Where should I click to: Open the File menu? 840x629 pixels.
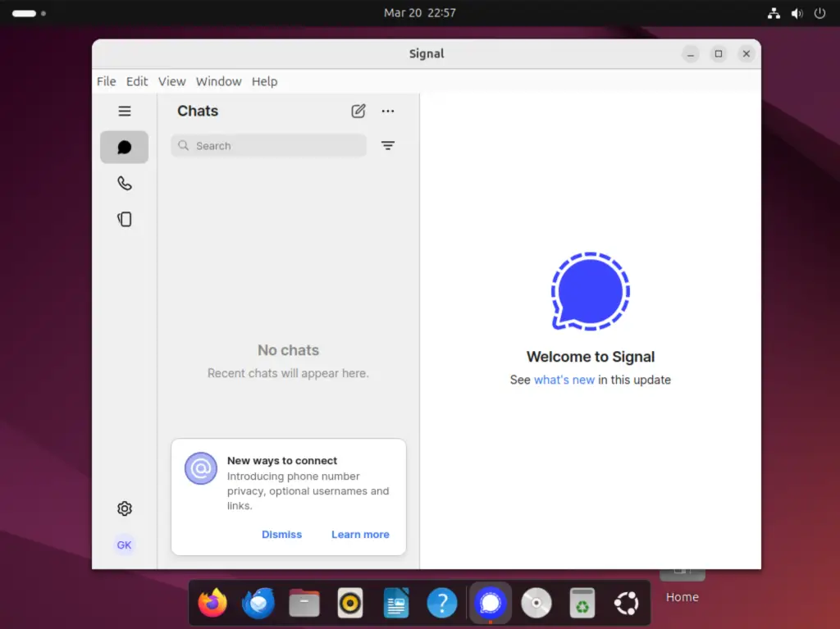pos(106,81)
